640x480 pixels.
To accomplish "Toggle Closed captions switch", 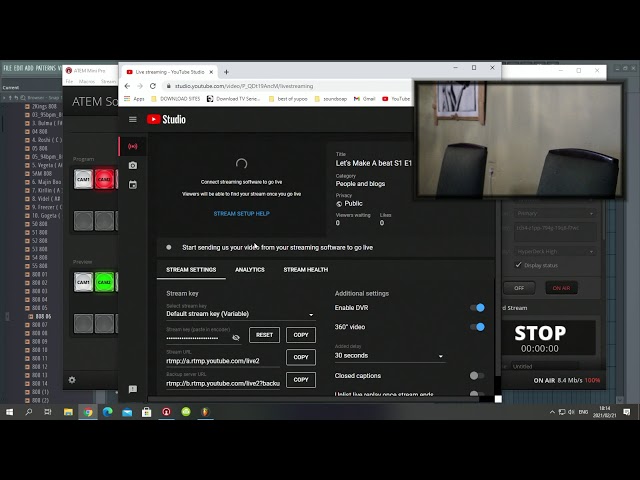I will tap(477, 376).
